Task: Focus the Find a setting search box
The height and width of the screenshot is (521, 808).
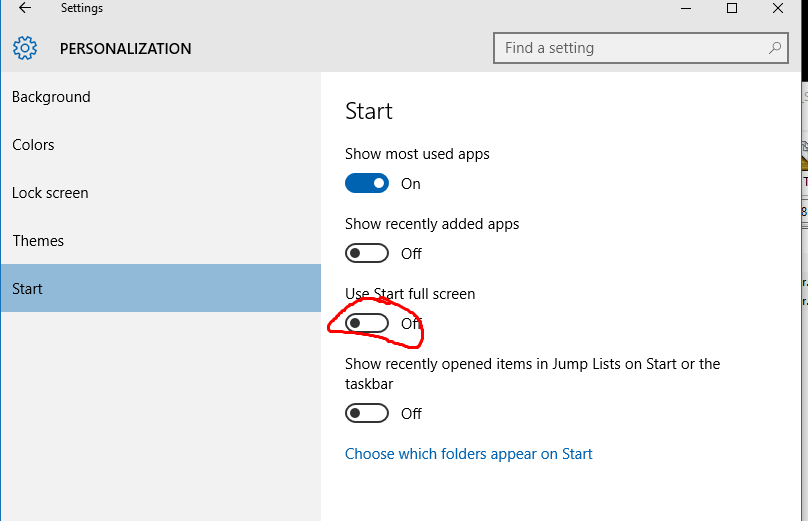Action: 641,48
